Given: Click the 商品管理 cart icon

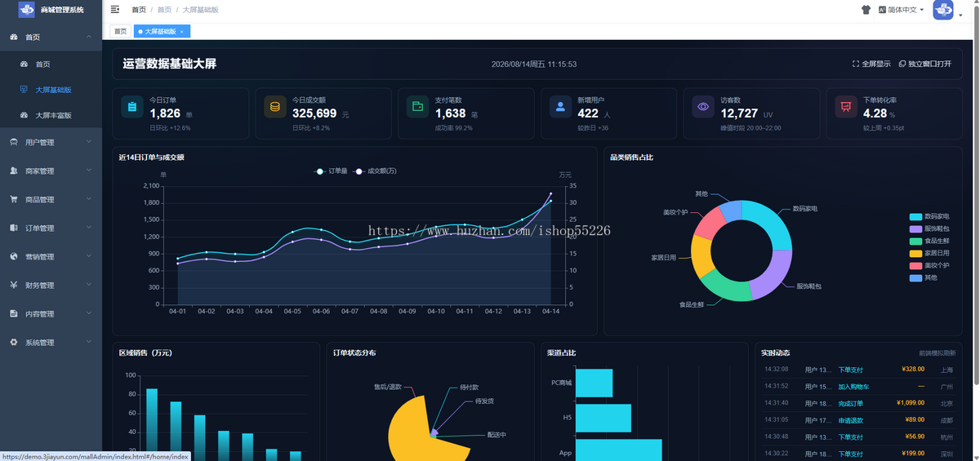Looking at the screenshot, I should coord(14,199).
